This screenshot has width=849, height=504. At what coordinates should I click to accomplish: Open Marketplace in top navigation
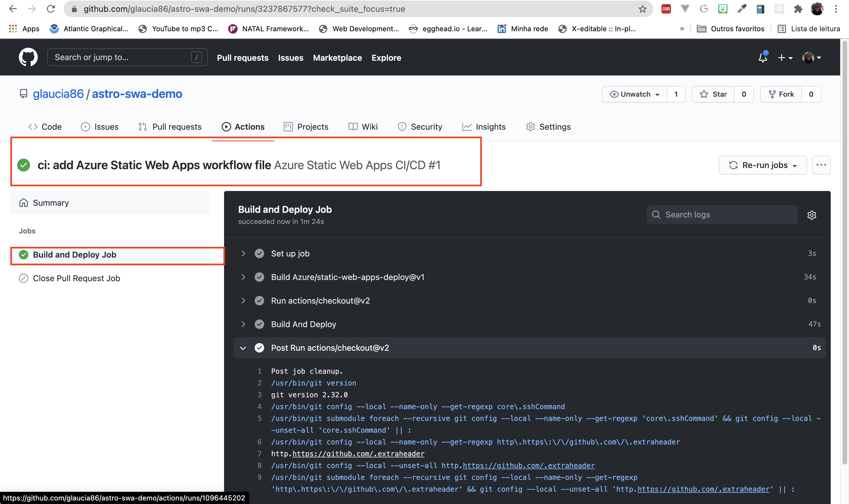[337, 58]
